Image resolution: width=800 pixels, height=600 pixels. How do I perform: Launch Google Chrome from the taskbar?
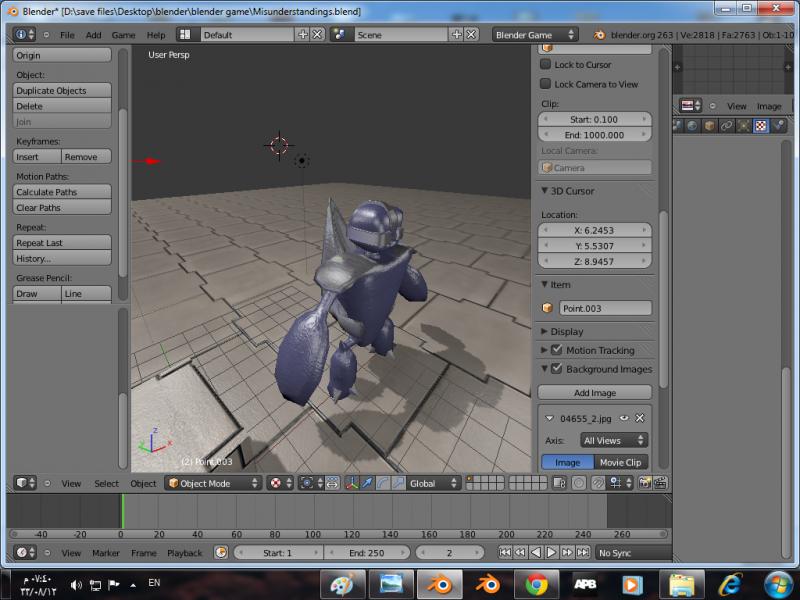(536, 585)
